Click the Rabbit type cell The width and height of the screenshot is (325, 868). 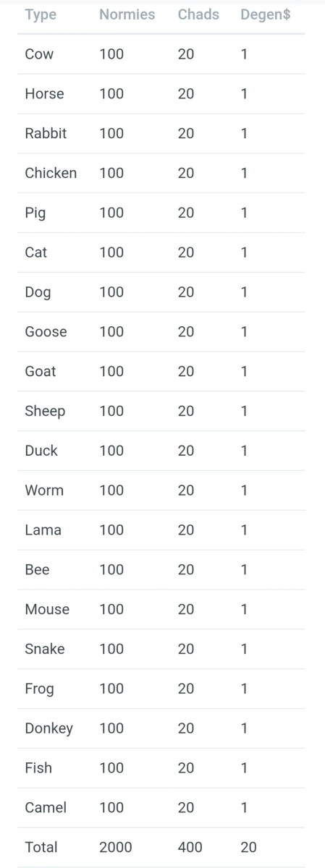(46, 134)
